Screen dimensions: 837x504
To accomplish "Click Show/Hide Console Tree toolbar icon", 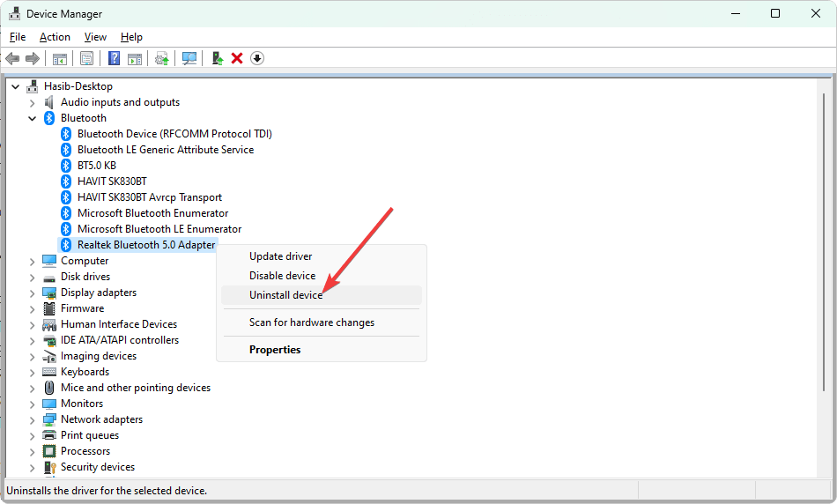I will pyautogui.click(x=60, y=58).
